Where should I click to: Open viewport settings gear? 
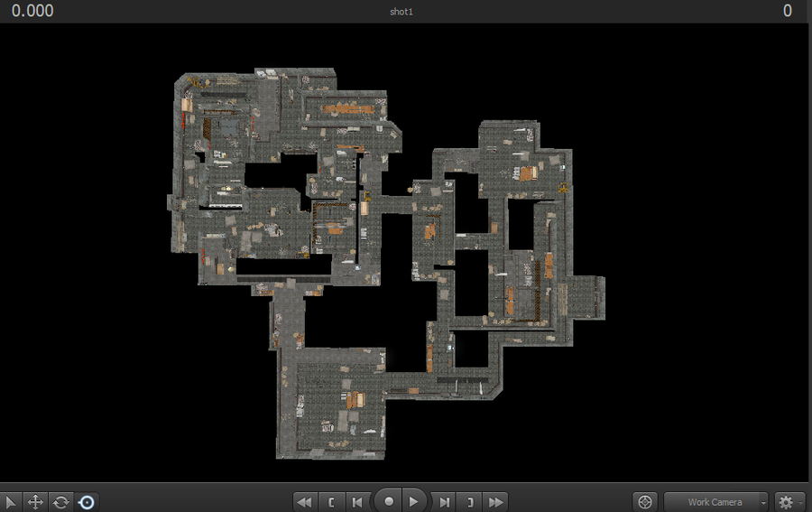pos(786,501)
